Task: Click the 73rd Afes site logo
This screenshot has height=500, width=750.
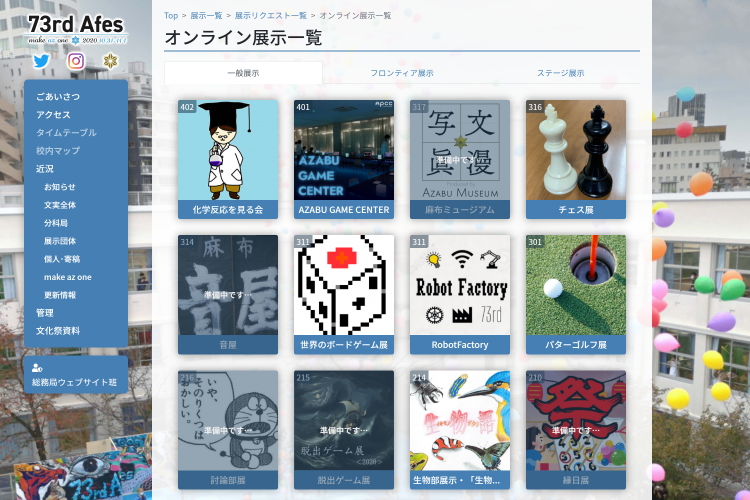Action: 76,30
